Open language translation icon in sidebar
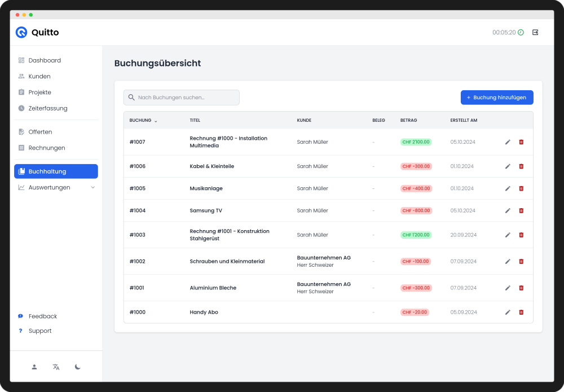Screen dimensions: 564x392 [x=56, y=367]
